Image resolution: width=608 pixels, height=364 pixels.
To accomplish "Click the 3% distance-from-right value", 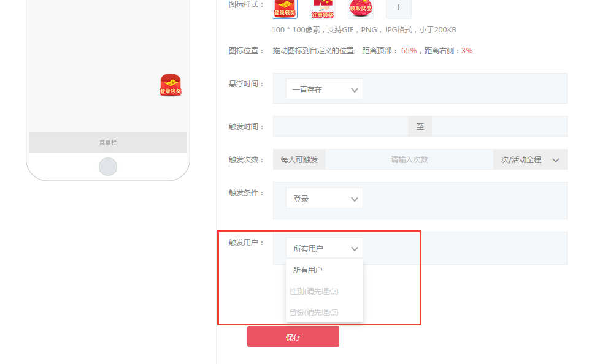I will point(468,50).
